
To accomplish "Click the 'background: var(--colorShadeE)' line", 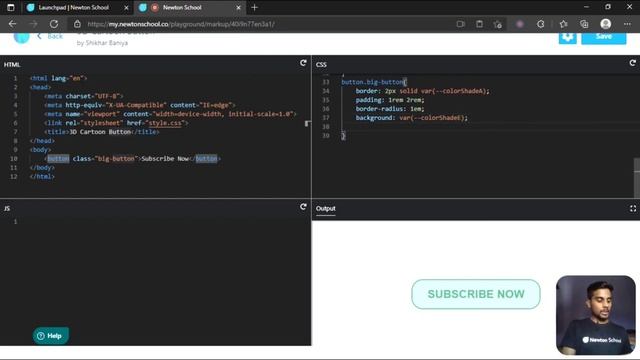I will (411, 118).
